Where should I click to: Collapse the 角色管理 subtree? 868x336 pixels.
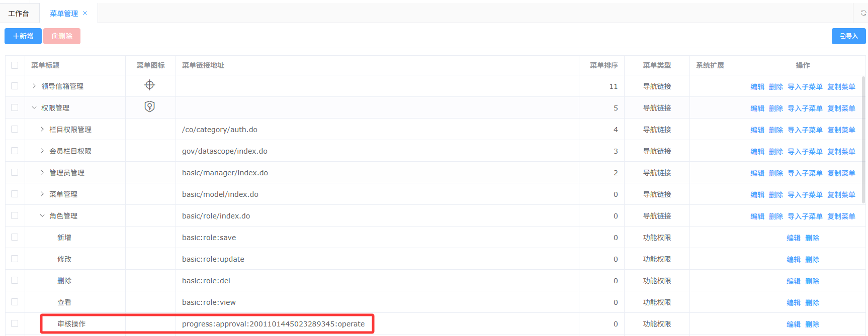[x=42, y=216]
